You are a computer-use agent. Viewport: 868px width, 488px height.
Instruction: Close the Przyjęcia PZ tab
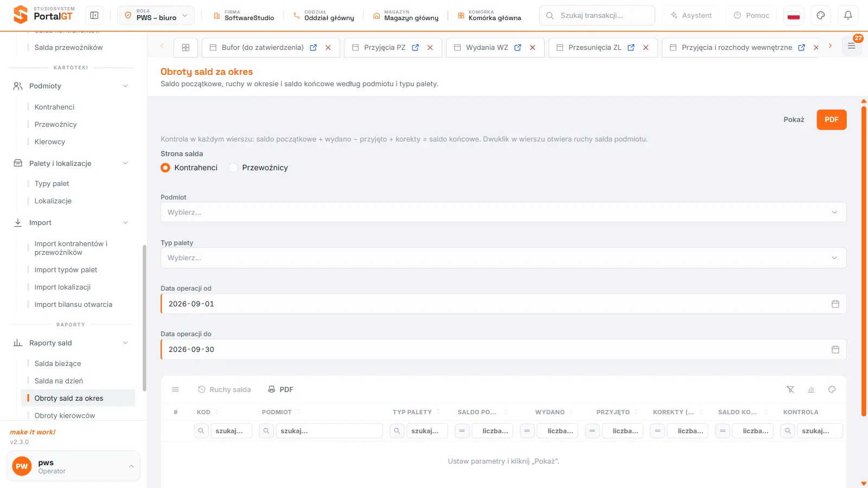click(x=430, y=48)
